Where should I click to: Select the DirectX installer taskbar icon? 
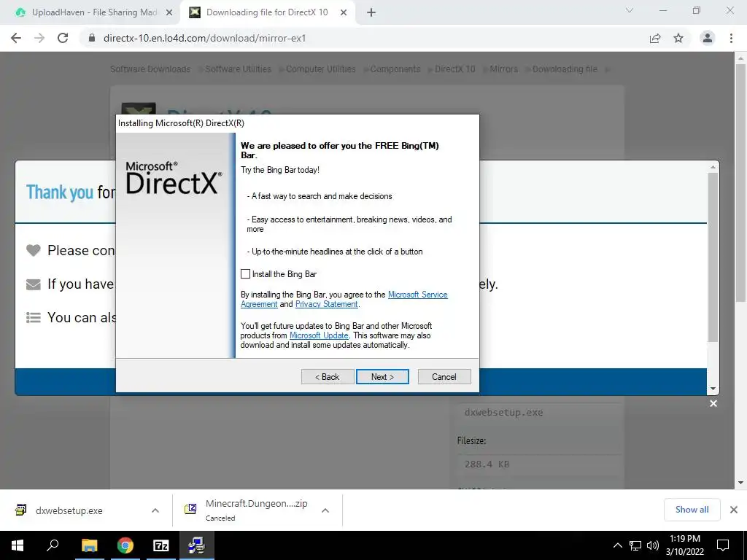tap(196, 545)
